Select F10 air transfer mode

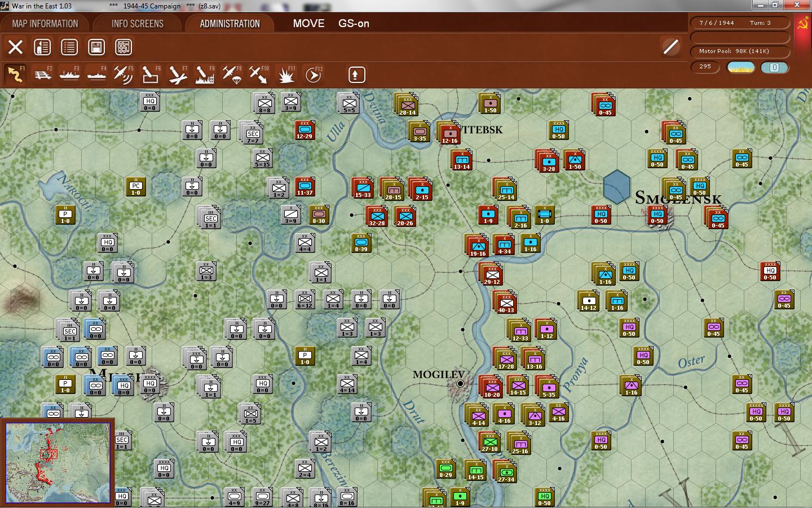pyautogui.click(x=259, y=75)
